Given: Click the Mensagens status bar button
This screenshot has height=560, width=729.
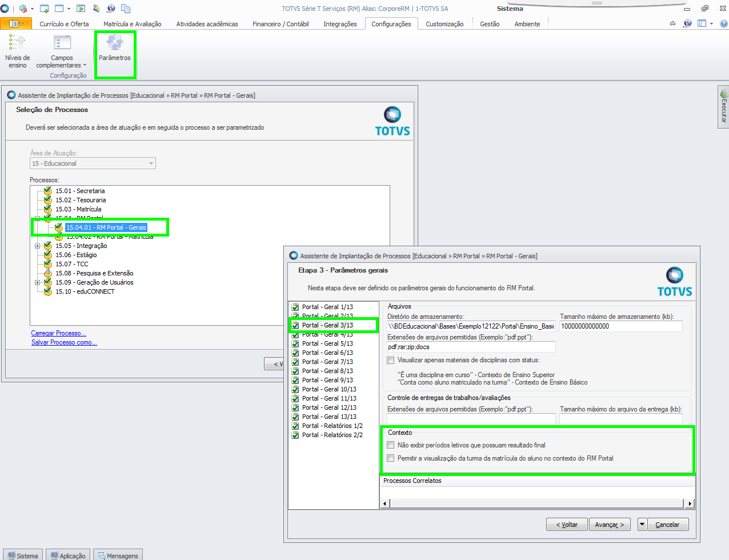Looking at the screenshot, I should 117,555.
